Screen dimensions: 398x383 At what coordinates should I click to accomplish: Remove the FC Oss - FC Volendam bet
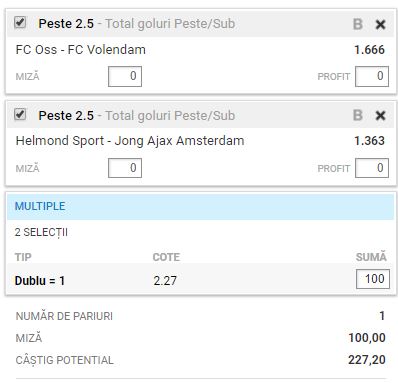[380, 24]
